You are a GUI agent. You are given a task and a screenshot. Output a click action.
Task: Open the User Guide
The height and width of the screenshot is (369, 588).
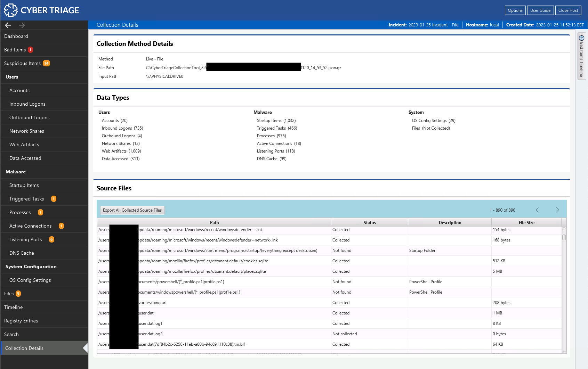coord(540,10)
